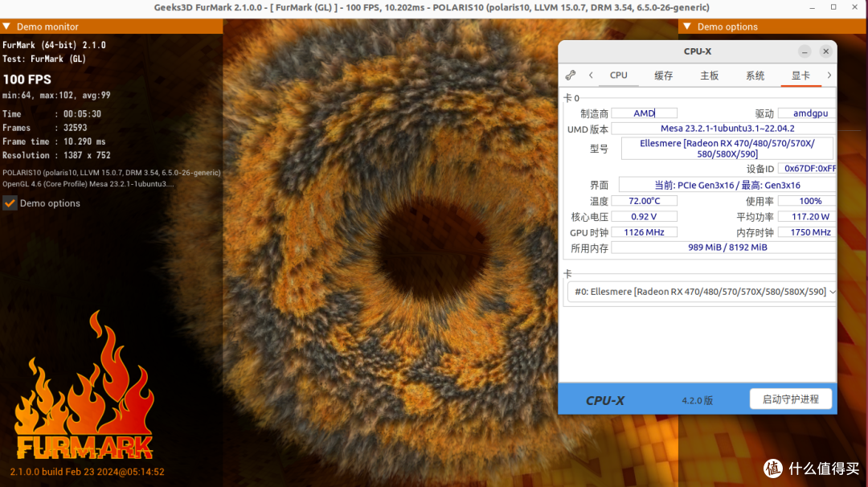Click the FurMark (64-bit) 2.1.0 line
The height and width of the screenshot is (487, 868).
(x=55, y=45)
